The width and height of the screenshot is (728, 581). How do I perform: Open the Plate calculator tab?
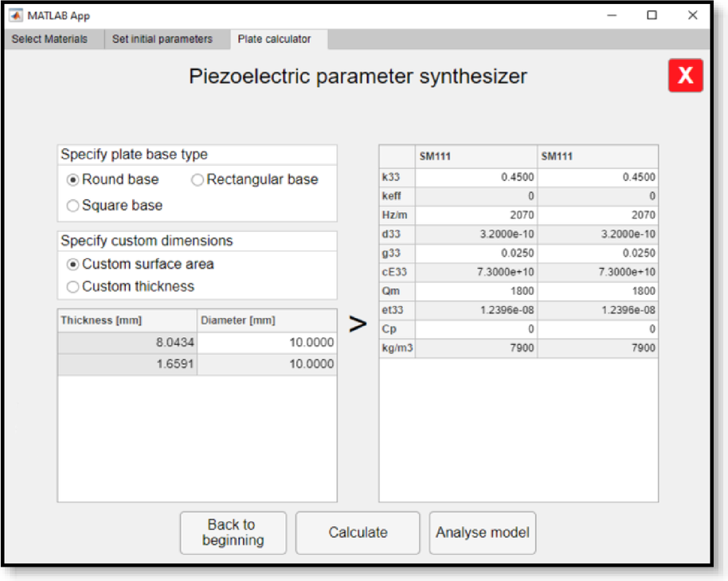pos(274,39)
